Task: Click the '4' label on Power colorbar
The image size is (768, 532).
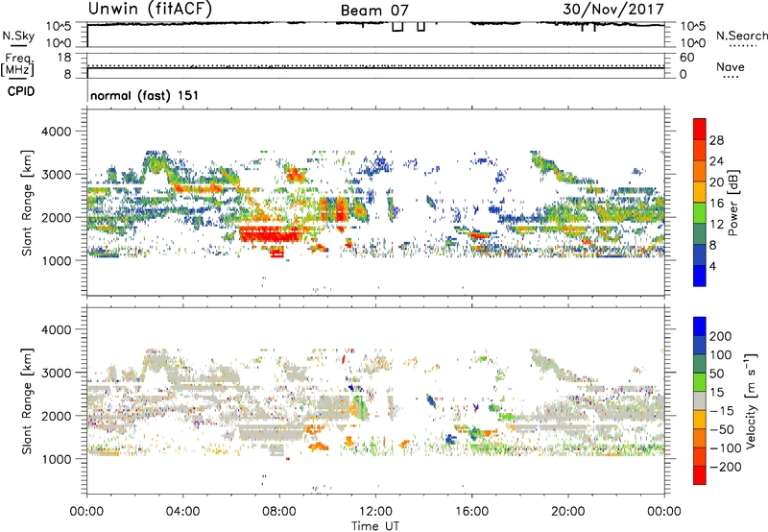Action: pyautogui.click(x=713, y=266)
